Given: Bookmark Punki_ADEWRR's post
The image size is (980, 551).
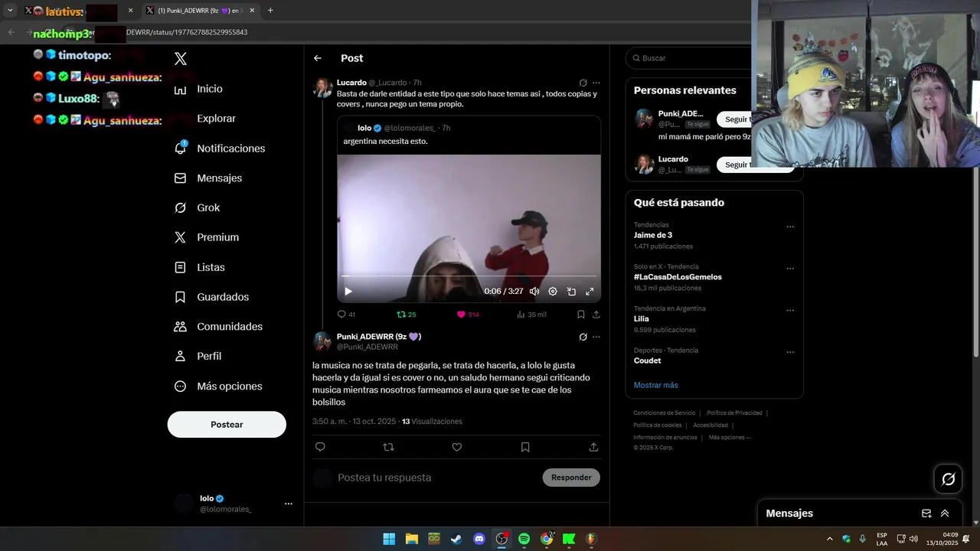Looking at the screenshot, I should pos(525,447).
